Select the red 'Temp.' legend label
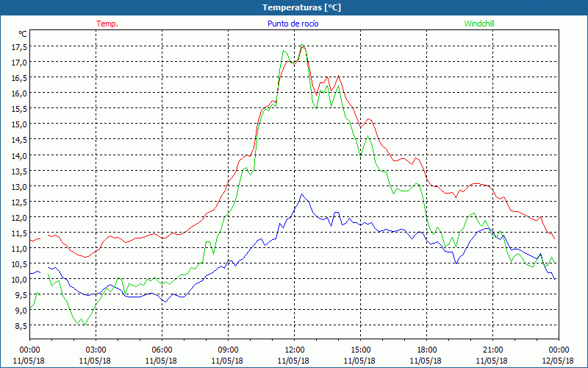The width and height of the screenshot is (588, 368). coord(107,24)
